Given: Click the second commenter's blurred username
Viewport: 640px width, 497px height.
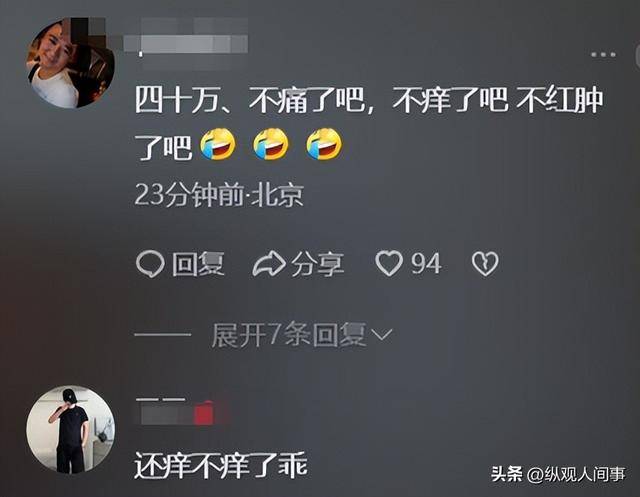Looking at the screenshot, I should pos(178,411).
